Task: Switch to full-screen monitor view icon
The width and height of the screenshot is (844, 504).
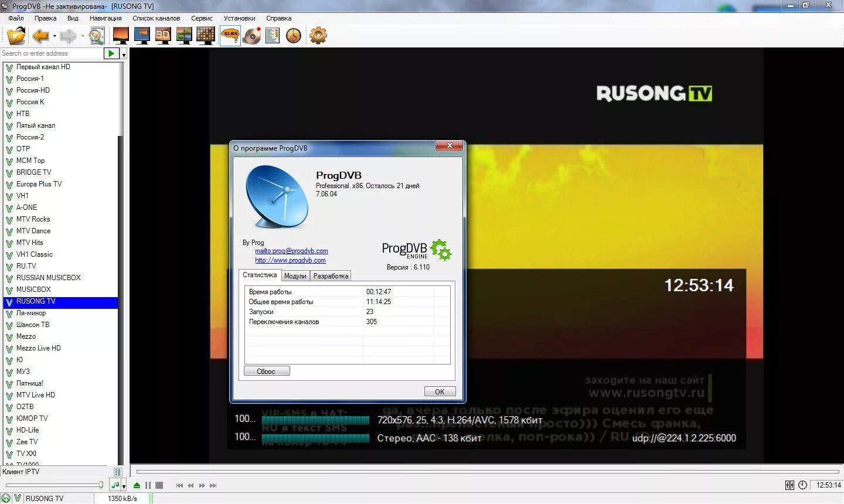Action: click(121, 36)
